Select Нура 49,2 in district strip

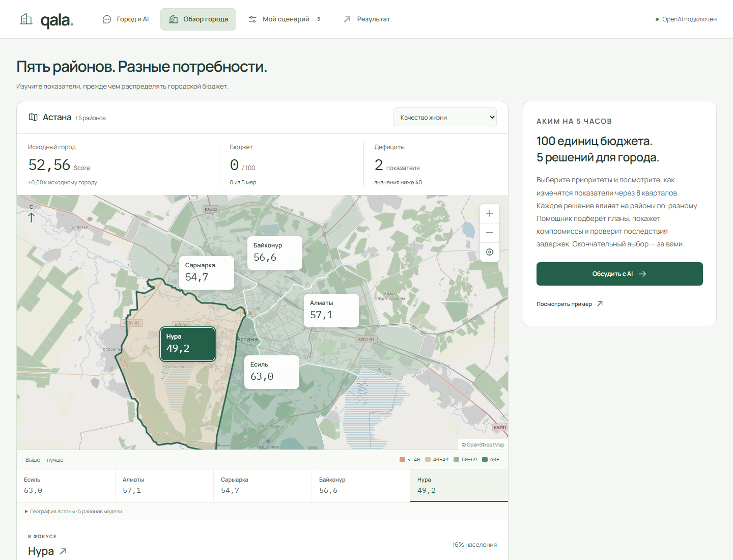tap(459, 486)
